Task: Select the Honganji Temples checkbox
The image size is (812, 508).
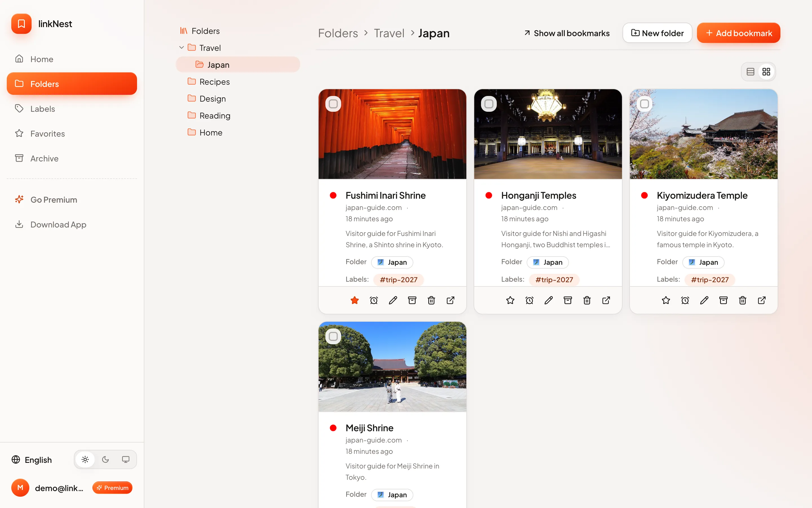Action: tap(489, 104)
